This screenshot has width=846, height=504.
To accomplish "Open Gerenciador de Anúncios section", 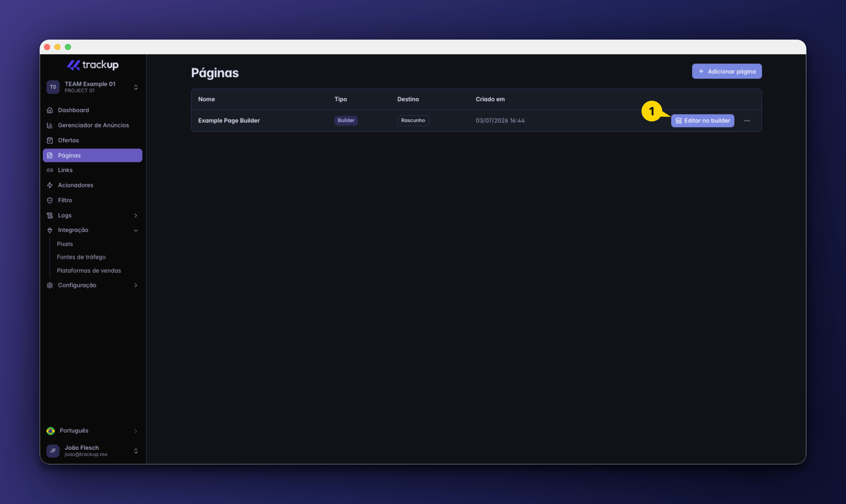I will [x=93, y=125].
